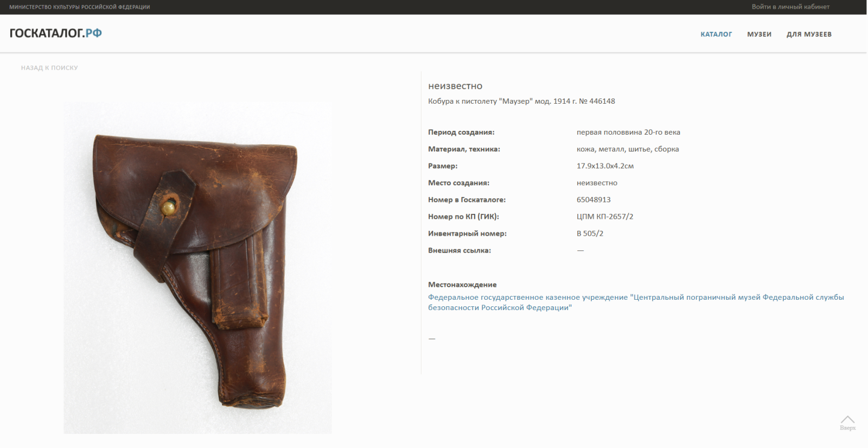Click the leather holster photo

[197, 267]
